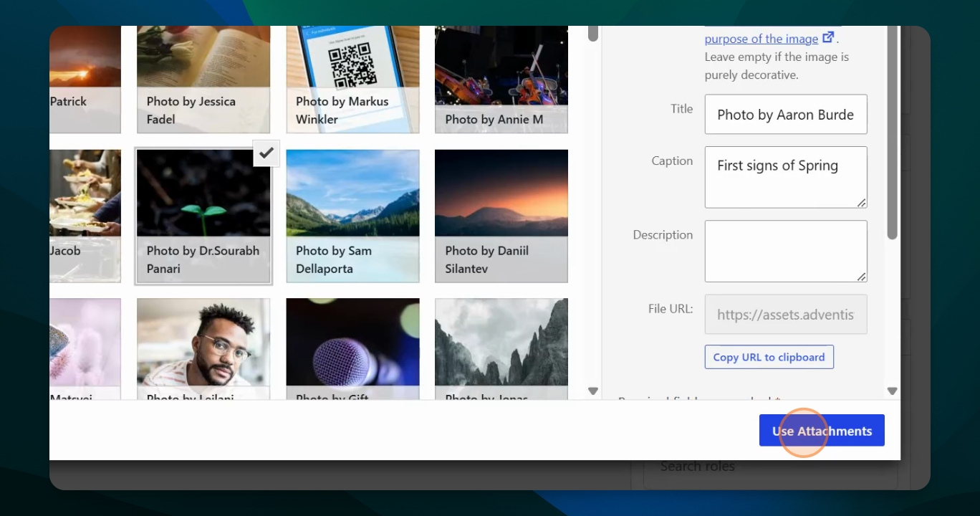
Task: Deselect the checkmark on Dr.Sourabh Panari photo
Action: tap(266, 153)
